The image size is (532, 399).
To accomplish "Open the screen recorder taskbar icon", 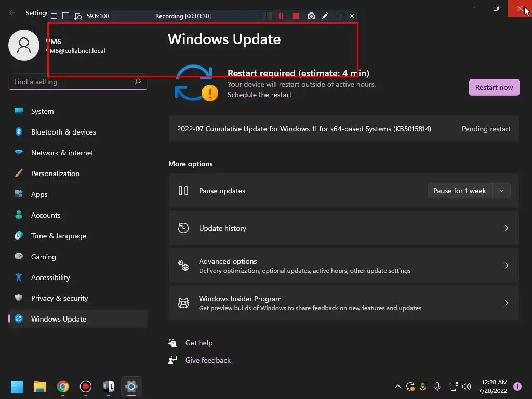I will [86, 387].
